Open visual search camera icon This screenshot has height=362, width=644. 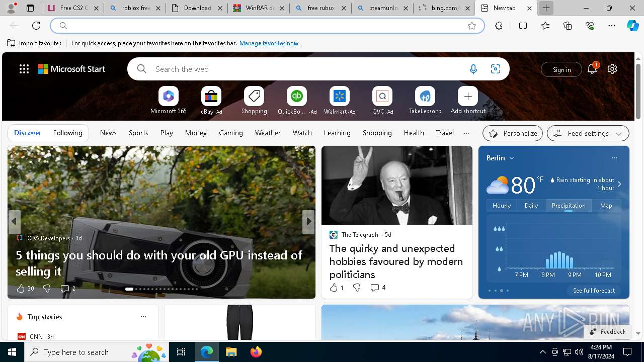(496, 69)
